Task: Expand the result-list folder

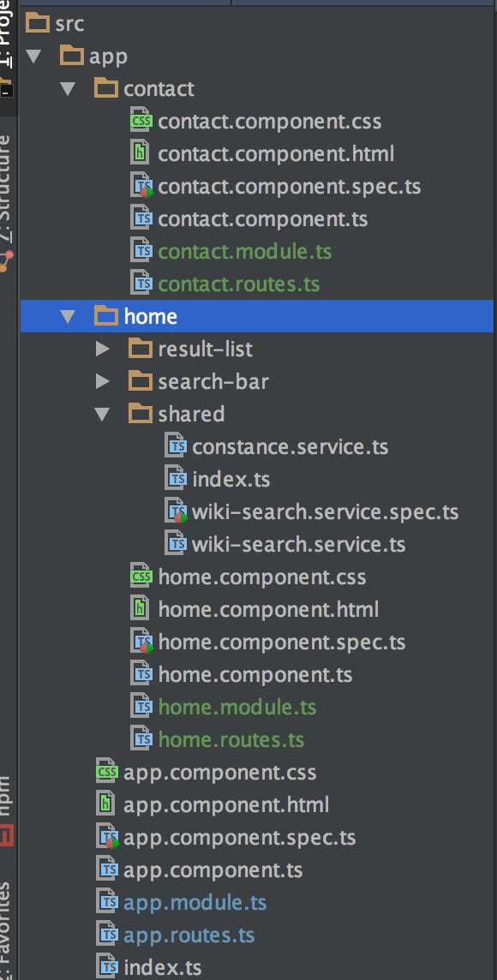Action: [103, 349]
